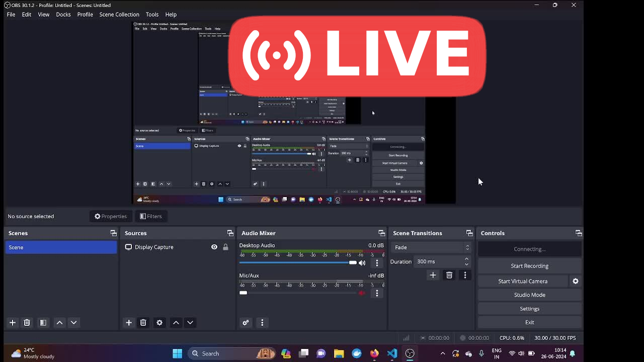644x362 pixels.
Task: Open the Docks menu
Action: [63, 15]
